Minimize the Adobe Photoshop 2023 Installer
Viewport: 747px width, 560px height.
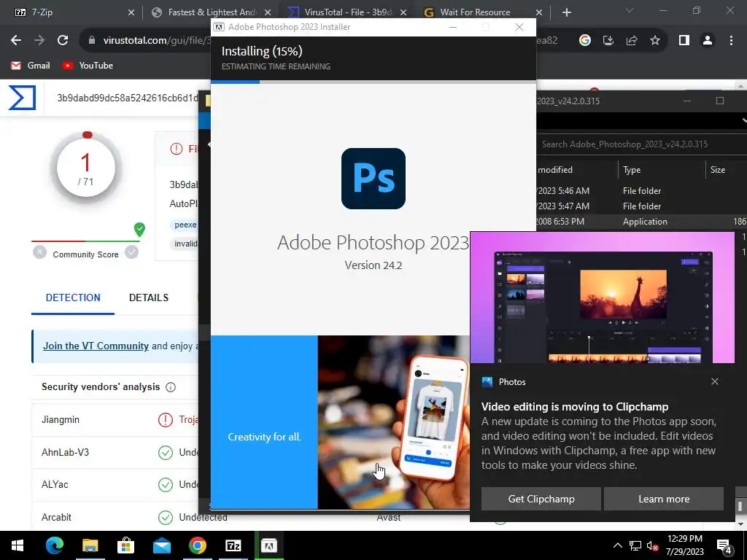(453, 27)
